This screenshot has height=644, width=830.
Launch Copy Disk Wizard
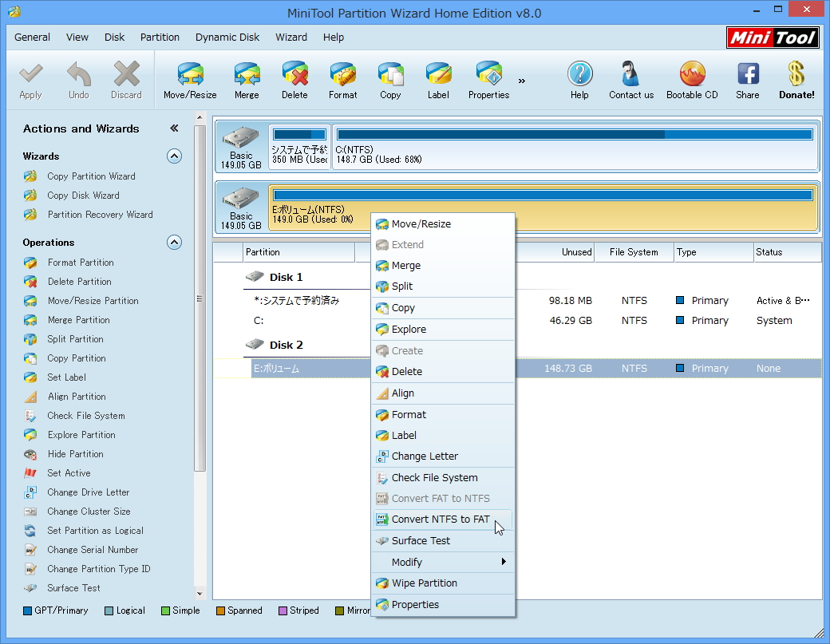[x=83, y=196]
